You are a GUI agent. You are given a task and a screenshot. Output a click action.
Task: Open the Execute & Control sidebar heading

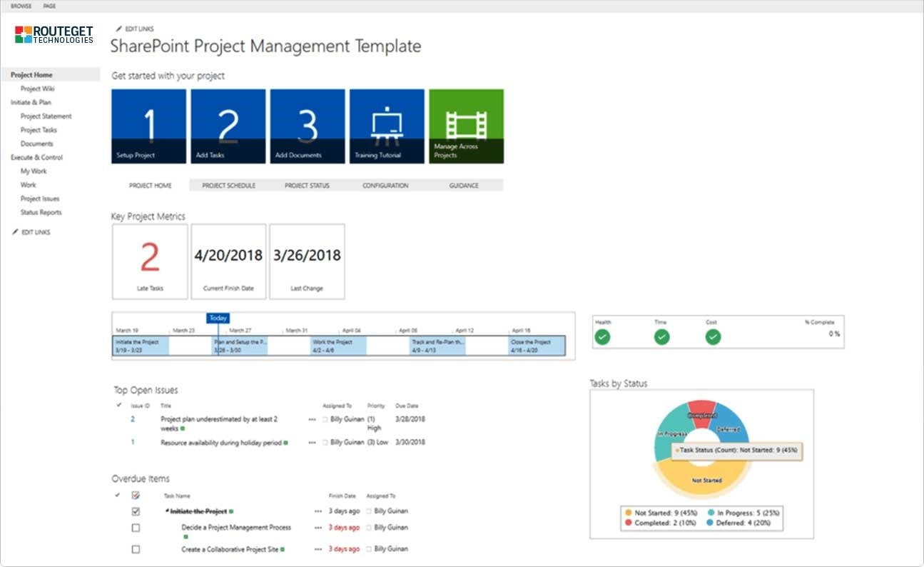pos(36,157)
